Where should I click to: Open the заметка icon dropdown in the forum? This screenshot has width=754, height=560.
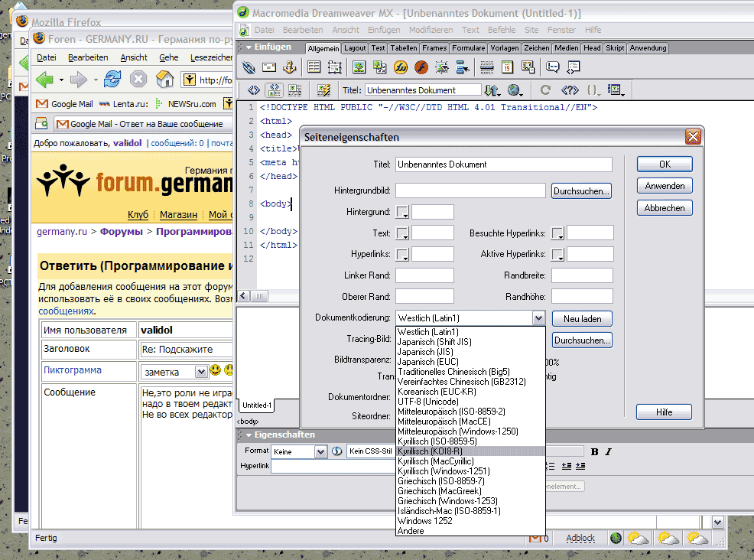201,371
